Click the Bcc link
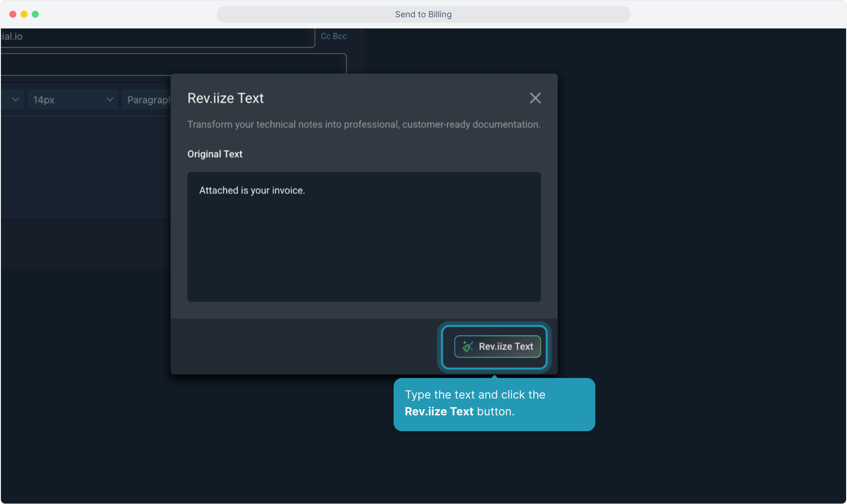This screenshot has height=504, width=847. 339,36
